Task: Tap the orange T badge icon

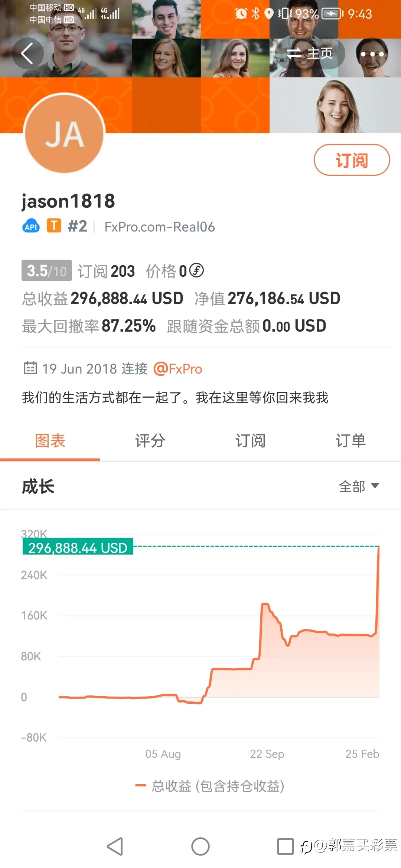Action: tap(54, 226)
